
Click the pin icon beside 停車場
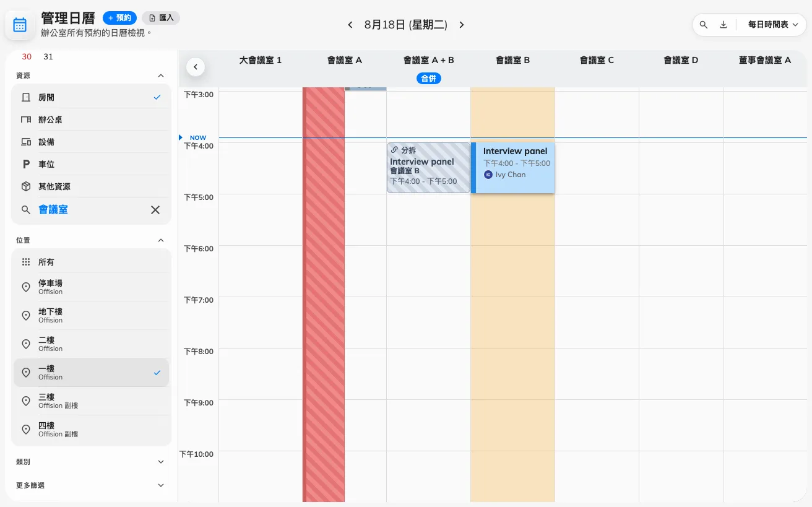[26, 287]
